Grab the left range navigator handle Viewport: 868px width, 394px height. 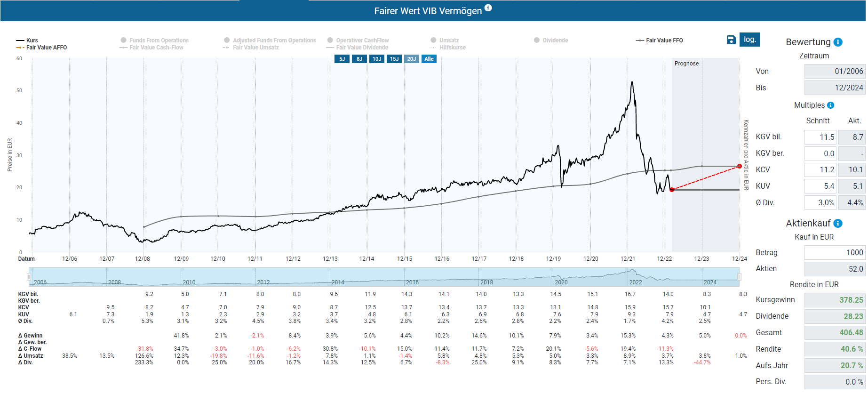pyautogui.click(x=29, y=277)
